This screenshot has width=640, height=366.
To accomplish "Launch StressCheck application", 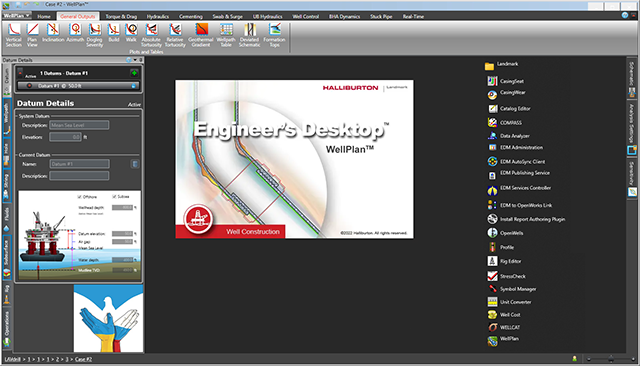I will 507,276.
